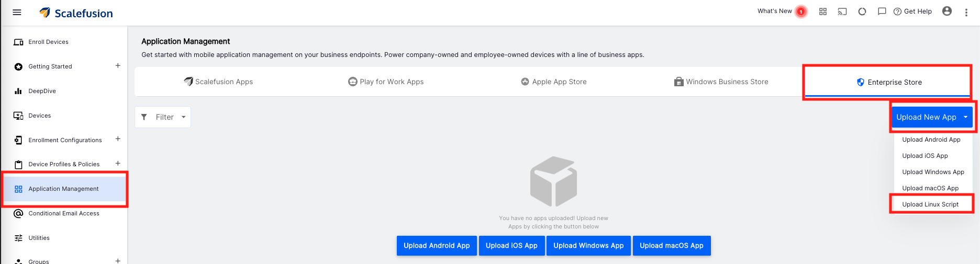Screen dimensions: 980x264
Task: Open the user account profile icon
Action: (x=947, y=11)
